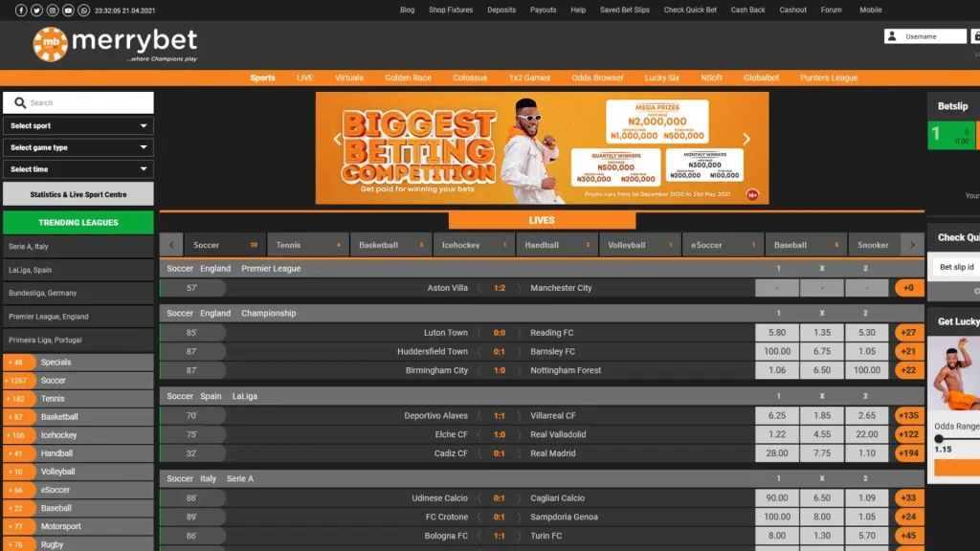Open the Instagram social icon
The height and width of the screenshot is (551, 980).
tap(53, 11)
